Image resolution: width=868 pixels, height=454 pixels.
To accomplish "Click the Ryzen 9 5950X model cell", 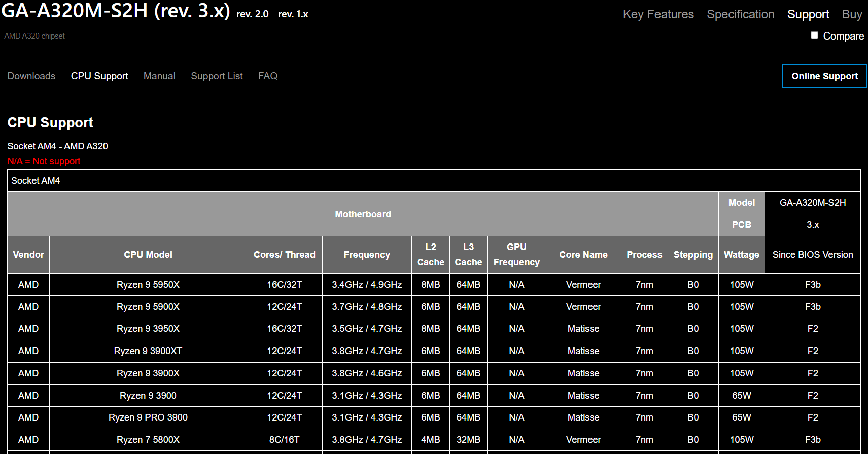I will 148,285.
